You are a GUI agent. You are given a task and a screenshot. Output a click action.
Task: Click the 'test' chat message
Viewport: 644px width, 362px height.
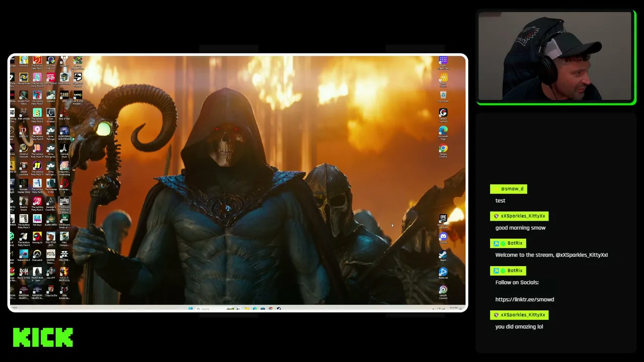tap(500, 201)
